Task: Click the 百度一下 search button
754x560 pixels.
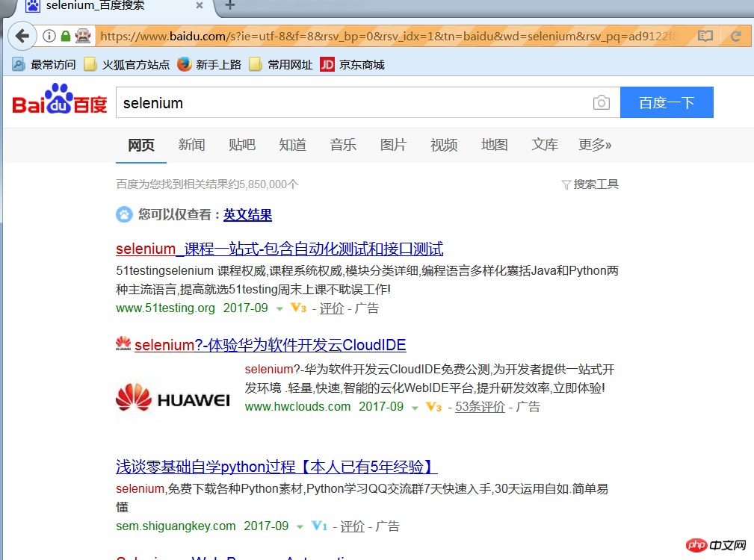Action: (667, 102)
